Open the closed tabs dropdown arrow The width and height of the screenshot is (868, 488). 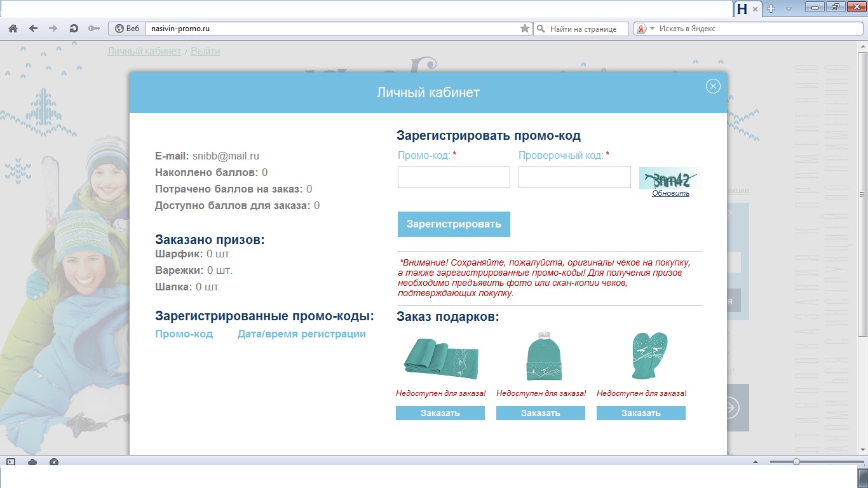(789, 9)
